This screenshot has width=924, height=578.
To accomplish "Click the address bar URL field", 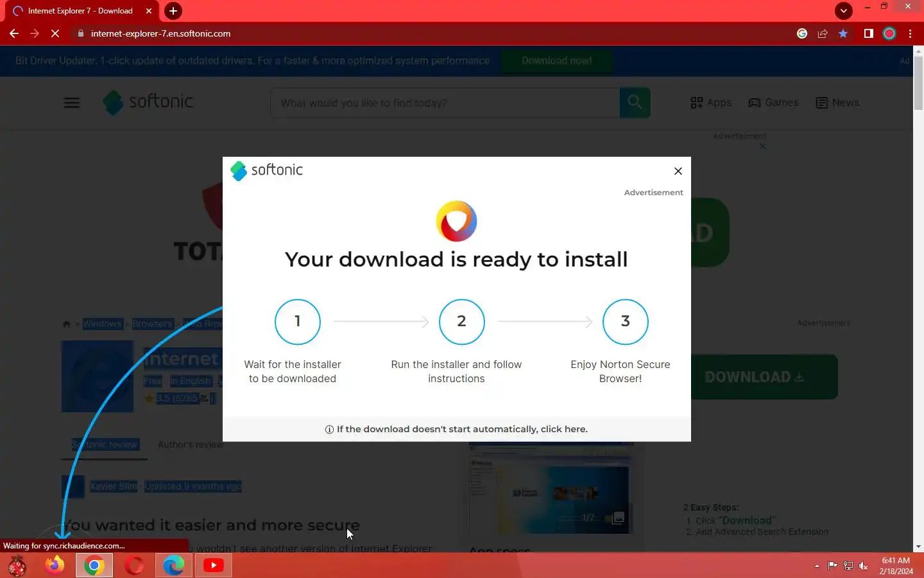I will coord(430,33).
